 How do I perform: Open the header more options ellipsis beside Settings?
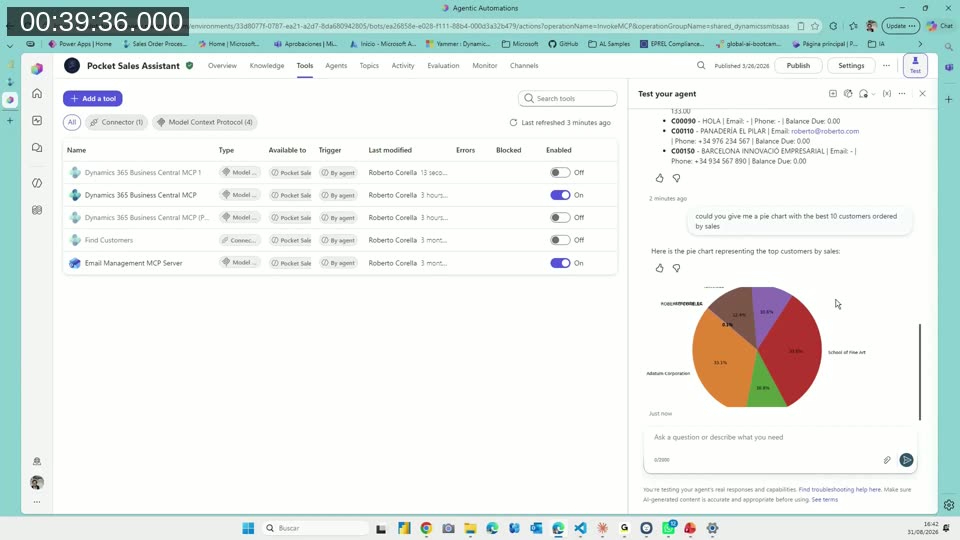(x=886, y=66)
